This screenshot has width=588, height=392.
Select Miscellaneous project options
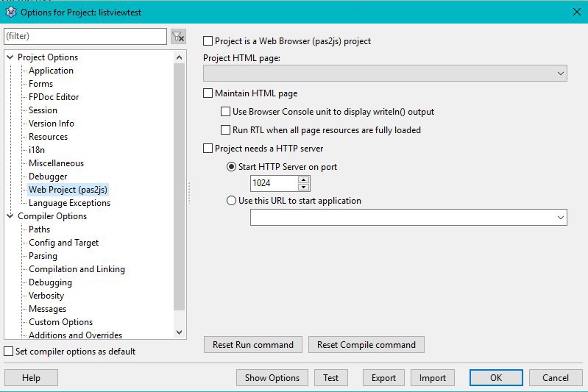pos(56,163)
